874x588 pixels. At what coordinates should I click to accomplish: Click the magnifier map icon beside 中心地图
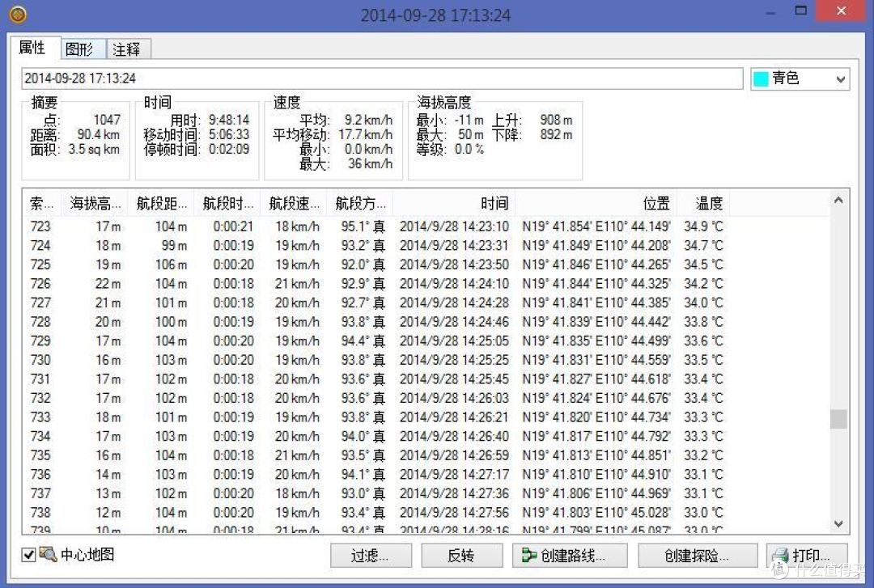pyautogui.click(x=48, y=554)
